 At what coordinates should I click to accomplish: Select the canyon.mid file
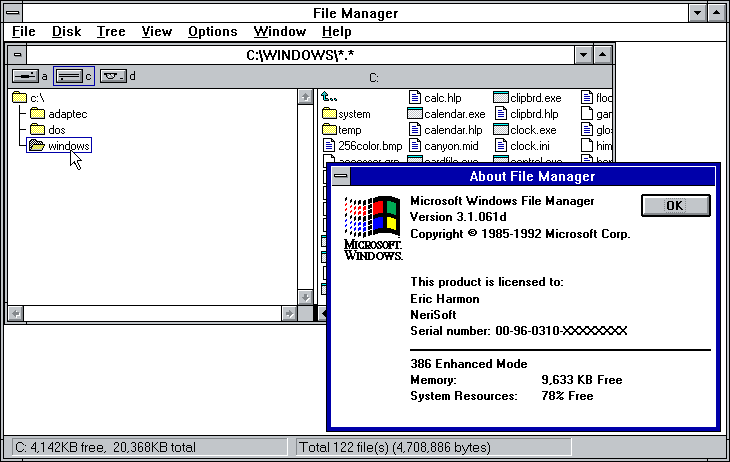(x=443, y=146)
